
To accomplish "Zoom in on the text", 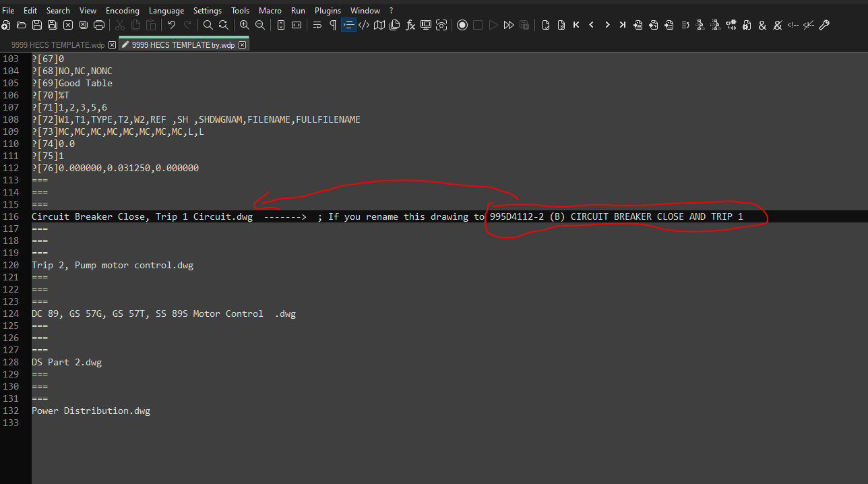I will (x=244, y=25).
